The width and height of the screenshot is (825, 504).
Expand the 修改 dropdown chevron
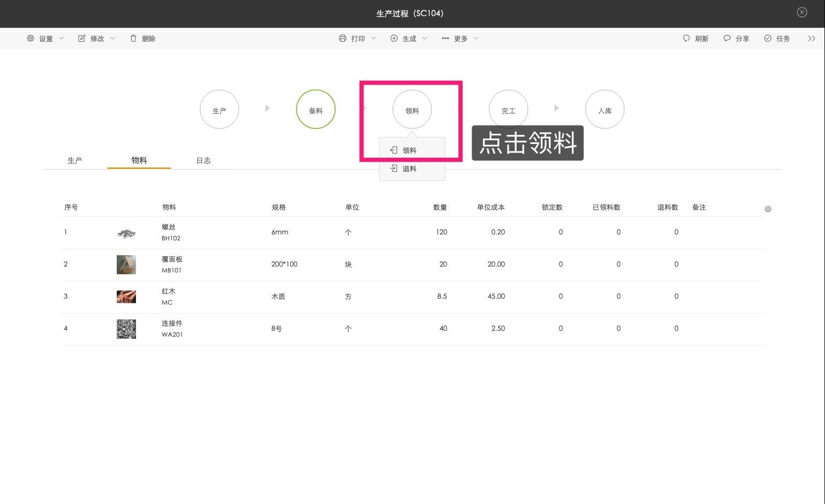pos(112,39)
